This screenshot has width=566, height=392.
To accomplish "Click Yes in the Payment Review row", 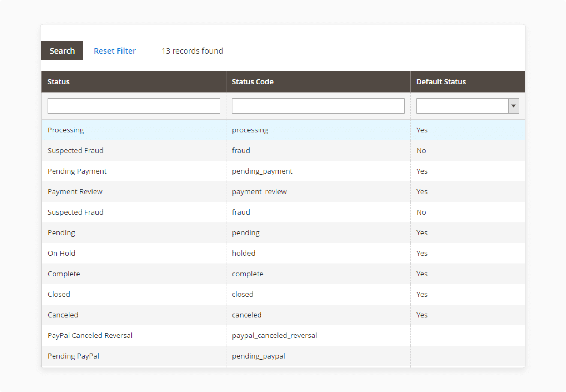I will pyautogui.click(x=422, y=192).
